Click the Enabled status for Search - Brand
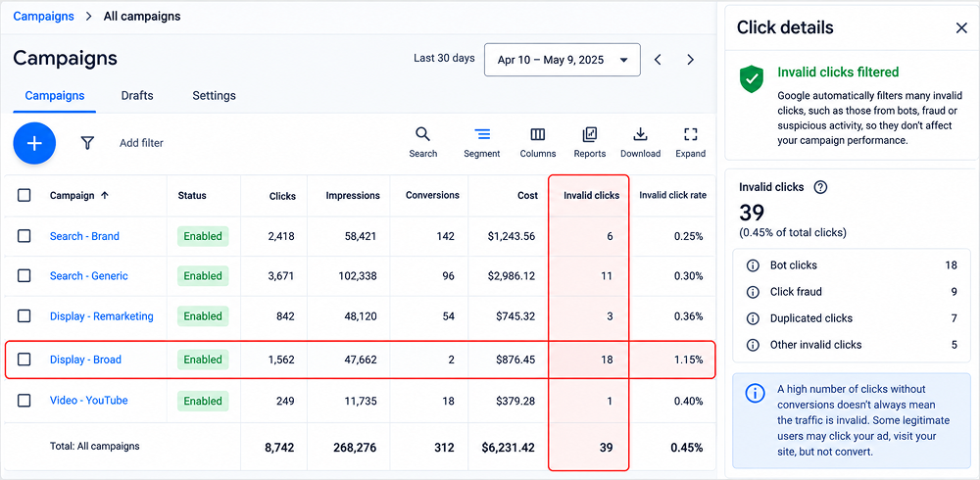This screenshot has width=980, height=480. tap(203, 236)
